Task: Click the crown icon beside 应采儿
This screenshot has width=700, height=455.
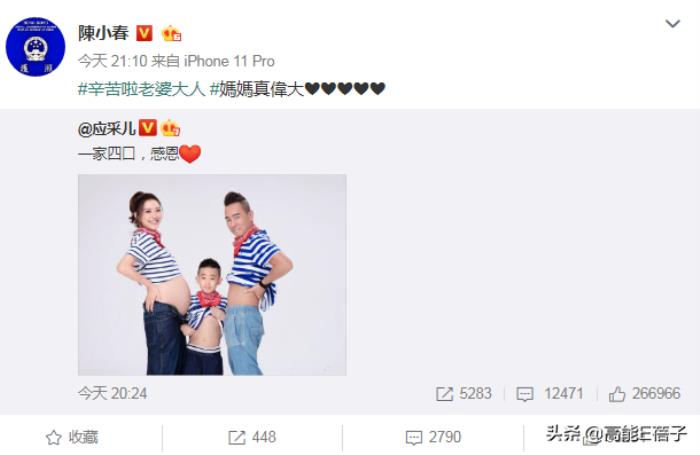Action: pyautogui.click(x=171, y=128)
